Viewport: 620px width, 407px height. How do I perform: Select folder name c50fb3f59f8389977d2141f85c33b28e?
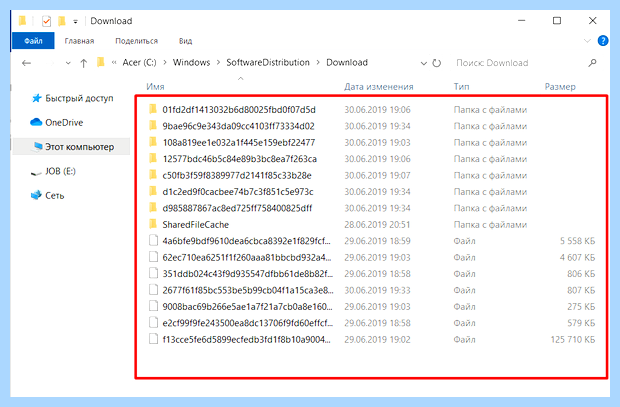[237, 175]
